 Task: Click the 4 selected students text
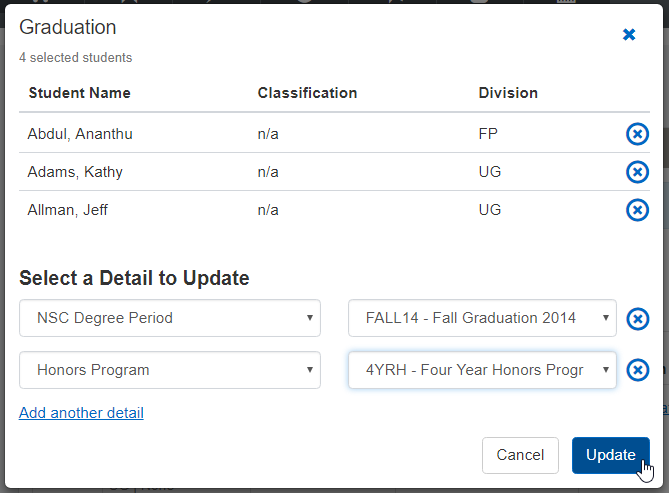75,58
